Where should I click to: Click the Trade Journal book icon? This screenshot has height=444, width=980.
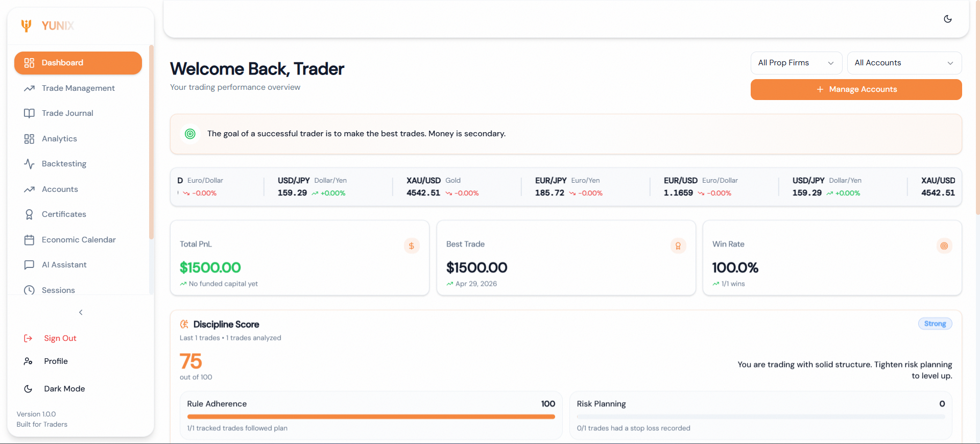[29, 113]
